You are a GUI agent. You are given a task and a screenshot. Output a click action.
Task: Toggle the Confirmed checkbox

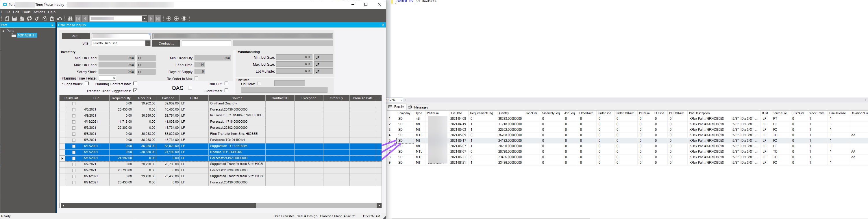226,91
